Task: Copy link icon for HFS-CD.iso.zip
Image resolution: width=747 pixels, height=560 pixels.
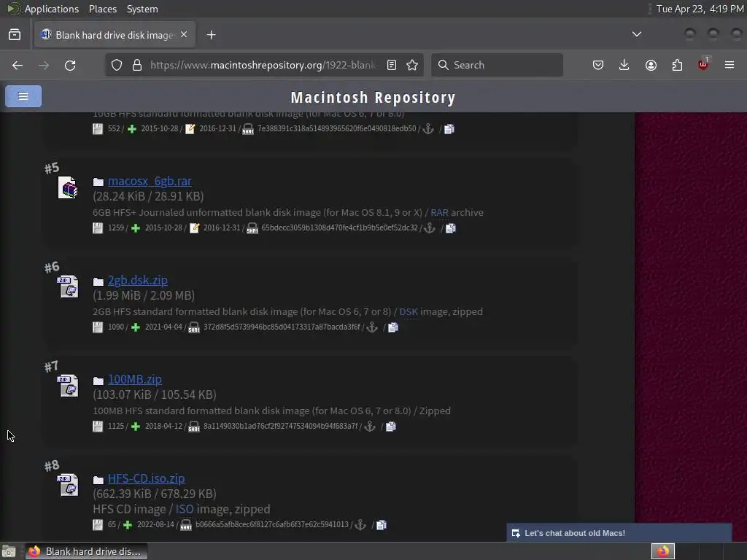Action: click(x=382, y=525)
